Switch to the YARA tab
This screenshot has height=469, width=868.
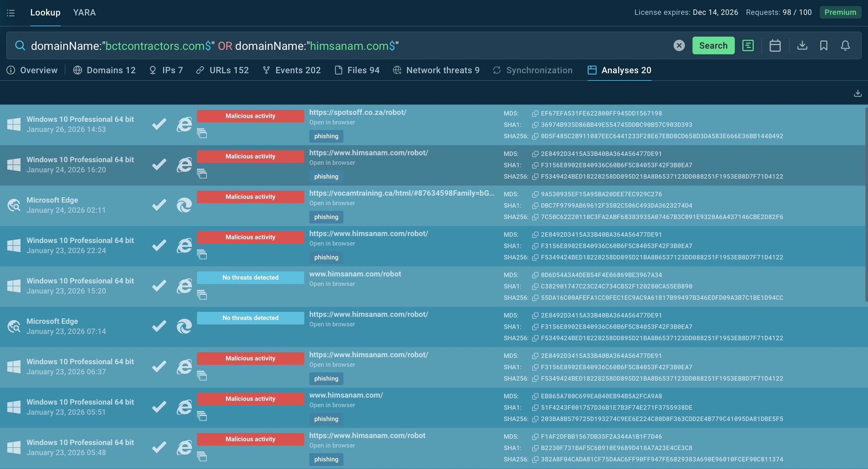(x=84, y=12)
